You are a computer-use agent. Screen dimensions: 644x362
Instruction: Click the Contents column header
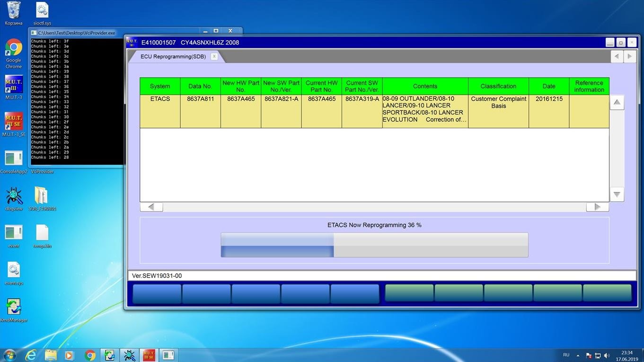pos(425,86)
